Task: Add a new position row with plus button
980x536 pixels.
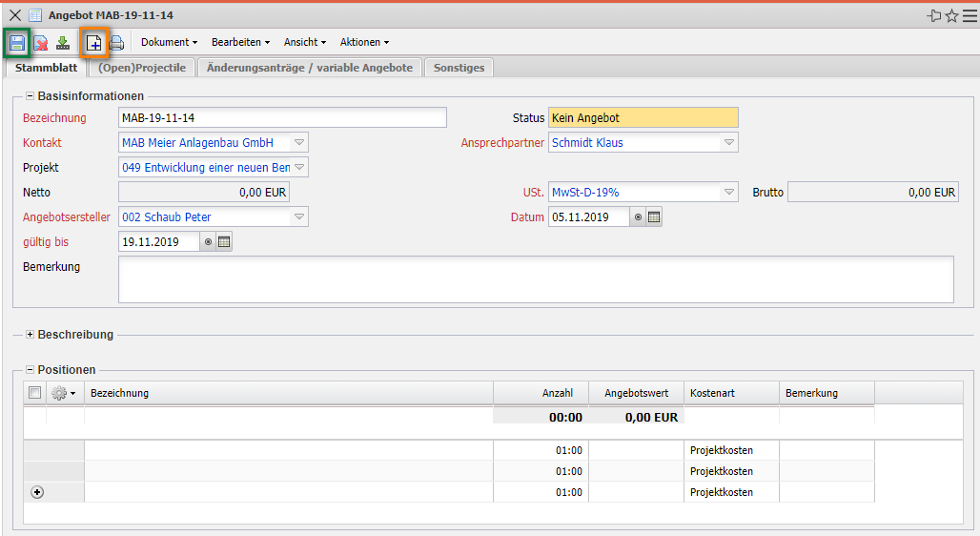Action: click(x=37, y=492)
